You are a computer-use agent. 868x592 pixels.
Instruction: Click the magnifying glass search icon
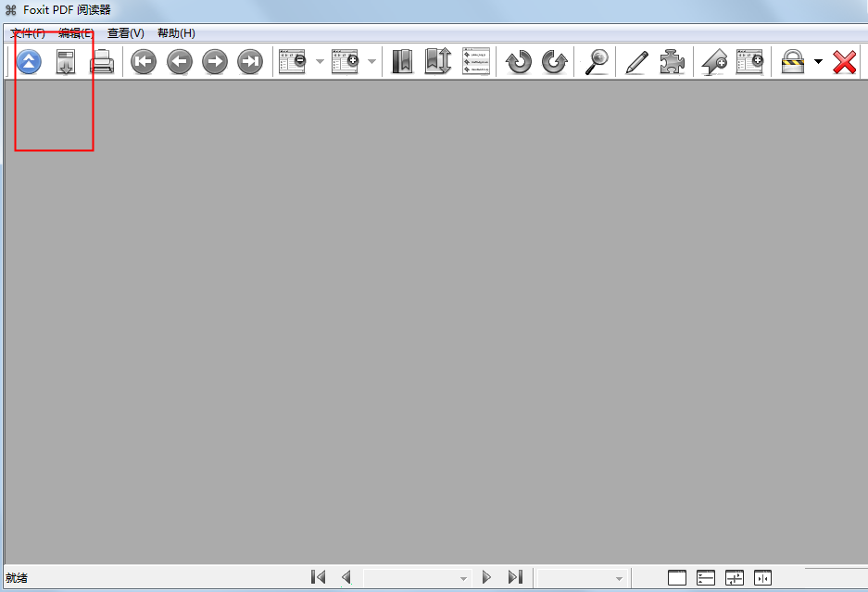pyautogui.click(x=597, y=61)
